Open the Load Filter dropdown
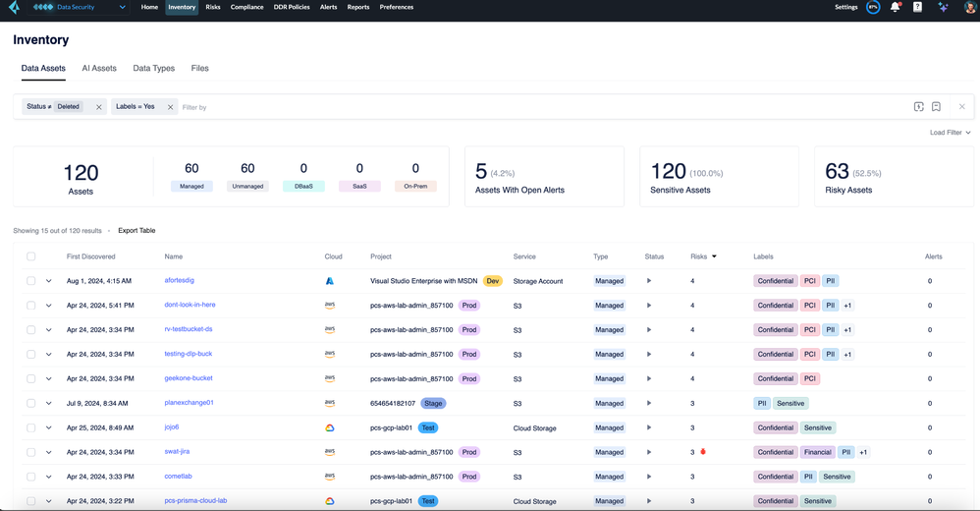Screen dimensions: 980x511 (x=950, y=133)
